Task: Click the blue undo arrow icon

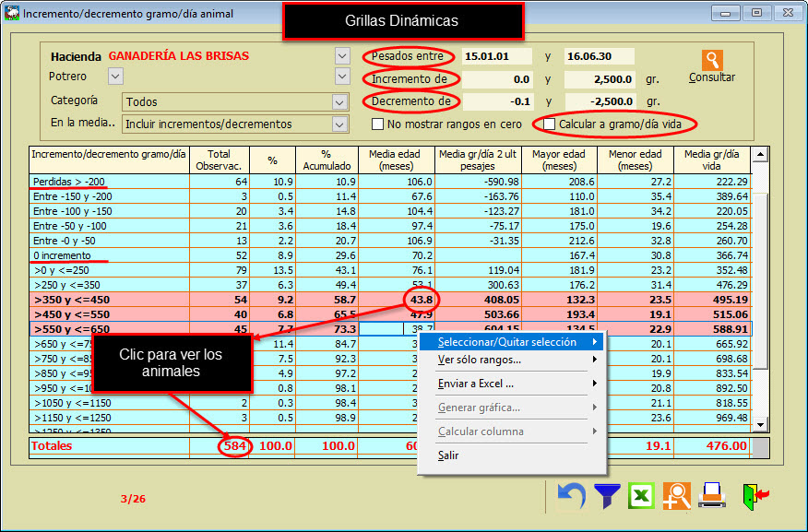Action: point(572,497)
